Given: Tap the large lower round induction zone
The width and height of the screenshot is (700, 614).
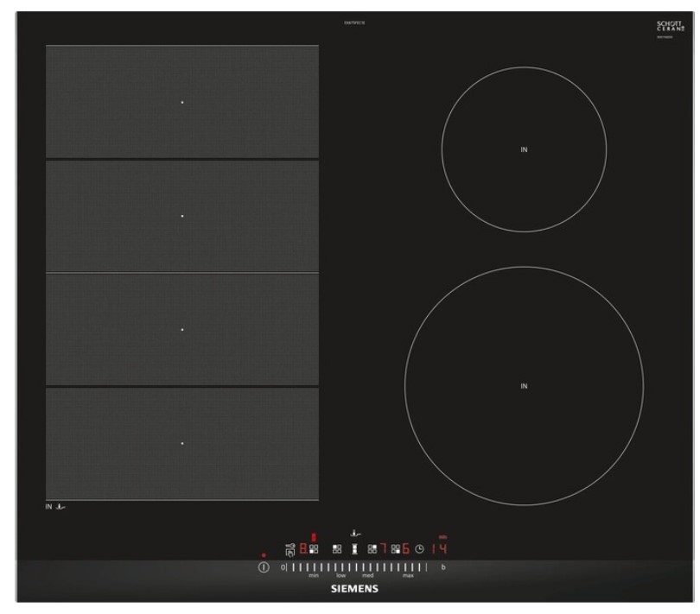Looking at the screenshot, I should (x=523, y=385).
